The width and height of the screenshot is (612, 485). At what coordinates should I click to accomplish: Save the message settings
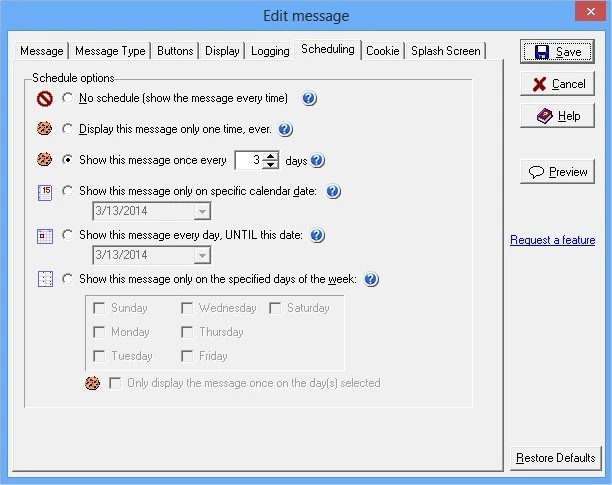(557, 52)
